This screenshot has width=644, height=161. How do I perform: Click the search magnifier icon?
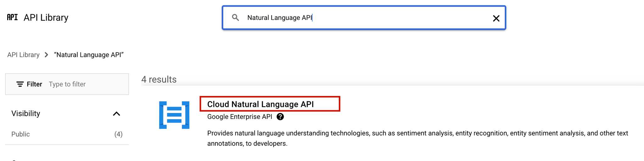pyautogui.click(x=236, y=18)
